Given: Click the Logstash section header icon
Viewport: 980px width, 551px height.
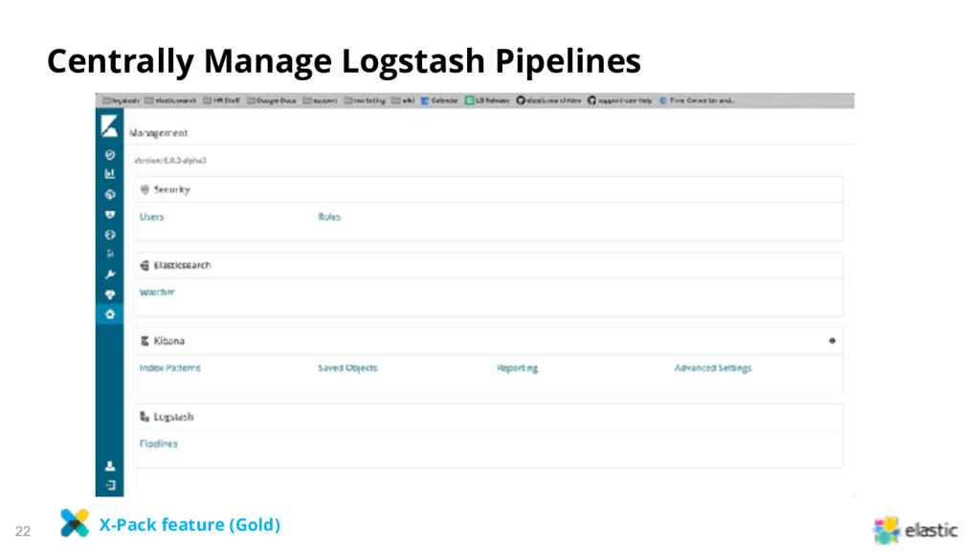Looking at the screenshot, I should click(145, 417).
